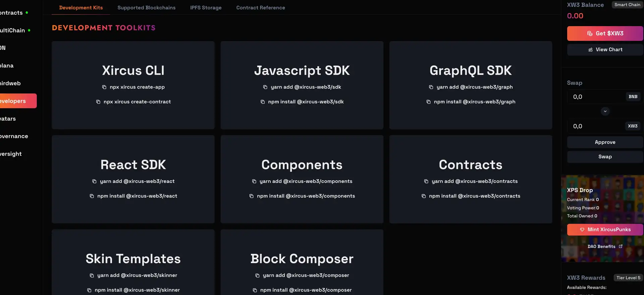Copy 'npm install @xircus-web3/sdk' via its icon
The height and width of the screenshot is (295, 644).
point(263,102)
